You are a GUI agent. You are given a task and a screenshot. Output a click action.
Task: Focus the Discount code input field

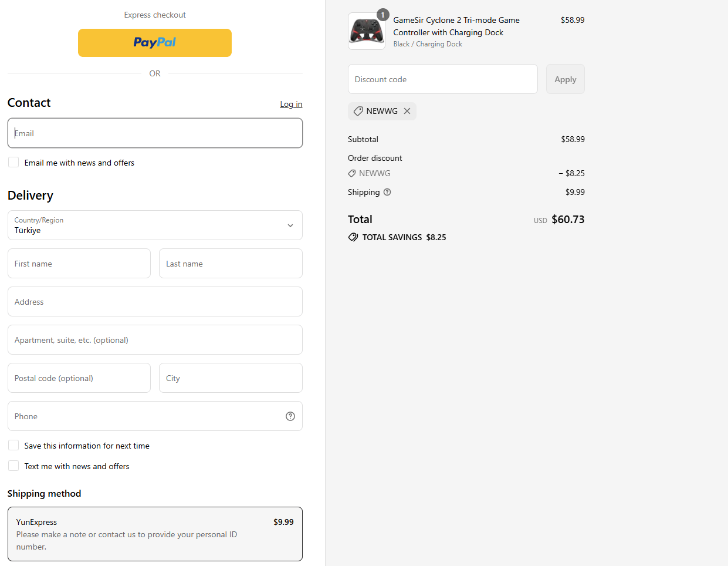click(x=442, y=79)
